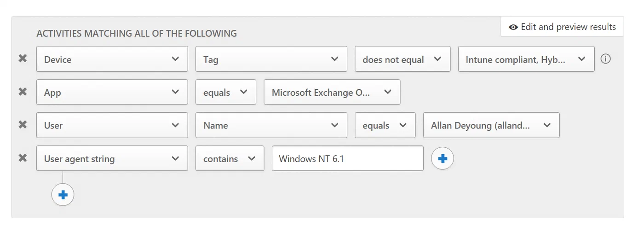This screenshot has height=238, width=644.
Task: Open the Intune compliant values dropdown
Action: (526, 59)
